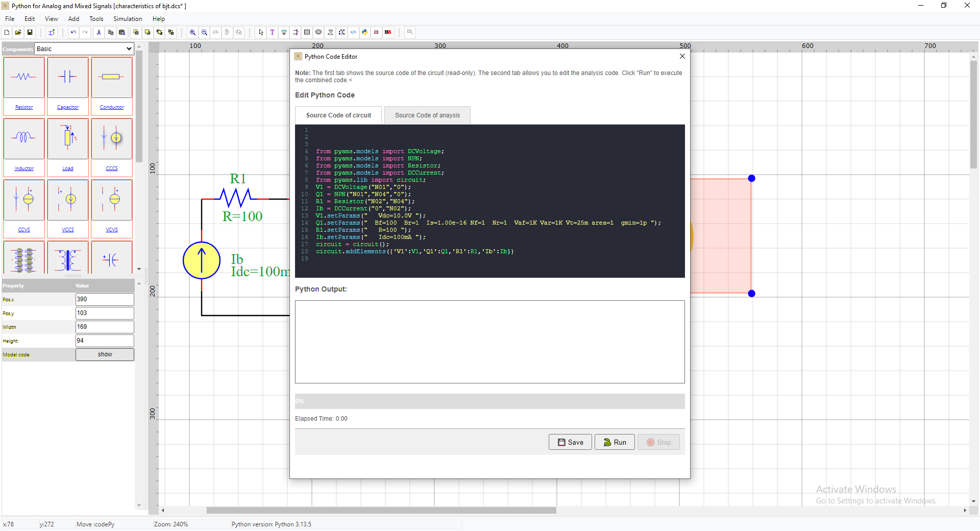
Task: Cut selection with the scissors icon
Action: click(x=99, y=32)
